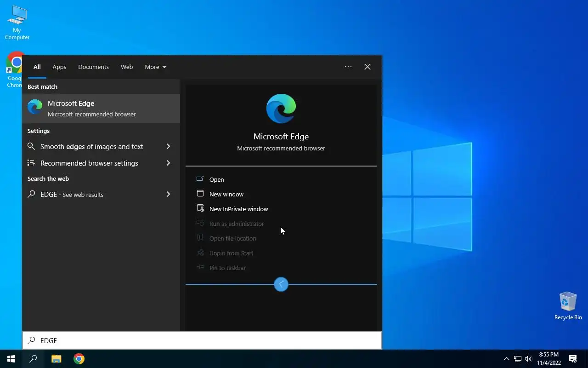
Task: Click Microsoft Edge title in preview pane
Action: point(281,137)
